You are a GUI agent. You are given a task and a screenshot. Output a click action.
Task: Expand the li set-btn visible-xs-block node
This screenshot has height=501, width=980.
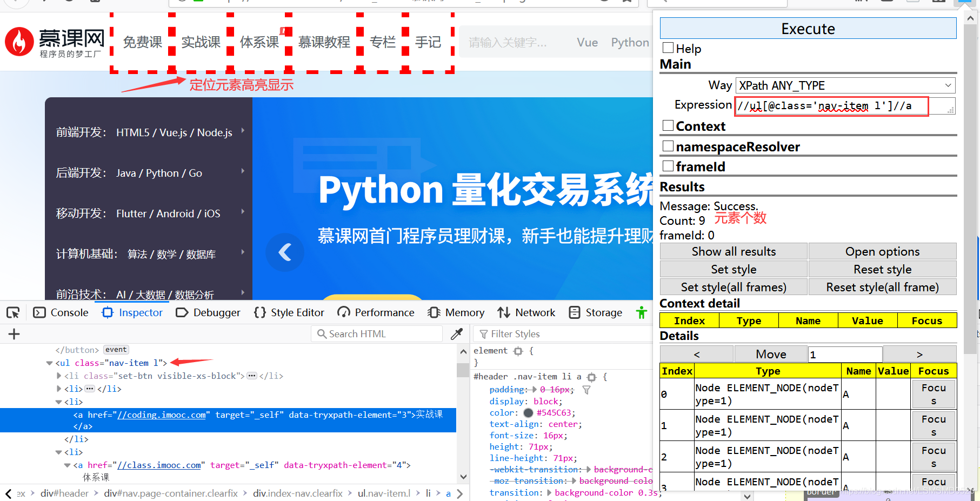pyautogui.click(x=58, y=376)
